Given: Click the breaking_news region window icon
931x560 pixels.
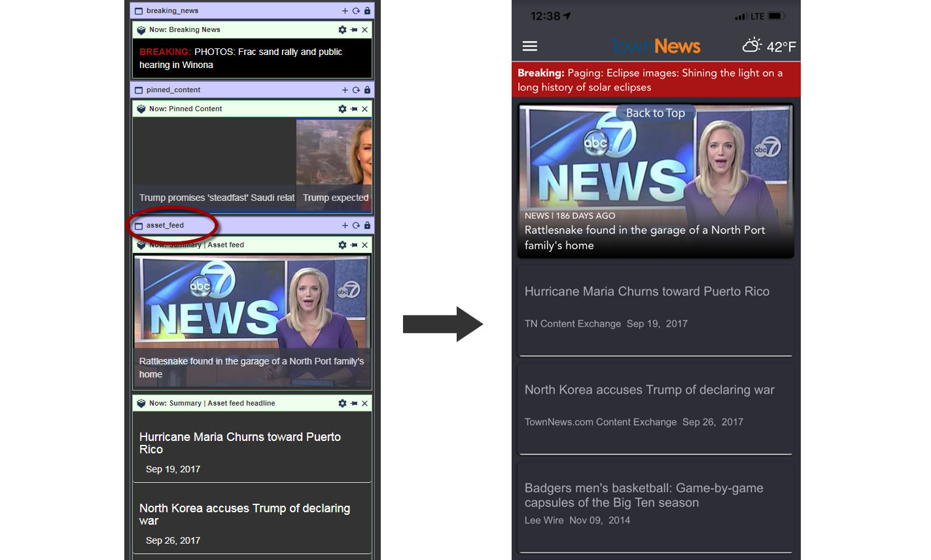Looking at the screenshot, I should pos(139,10).
